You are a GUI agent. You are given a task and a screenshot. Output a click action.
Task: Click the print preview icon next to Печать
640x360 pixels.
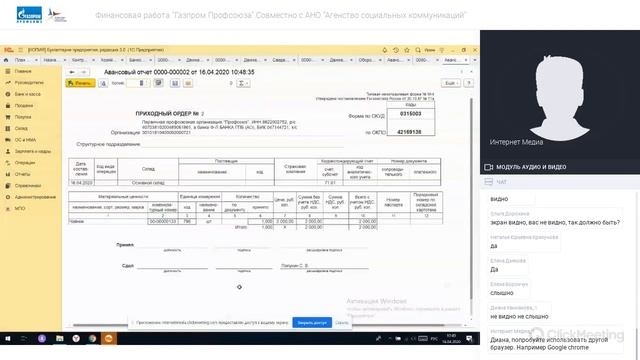(103, 83)
